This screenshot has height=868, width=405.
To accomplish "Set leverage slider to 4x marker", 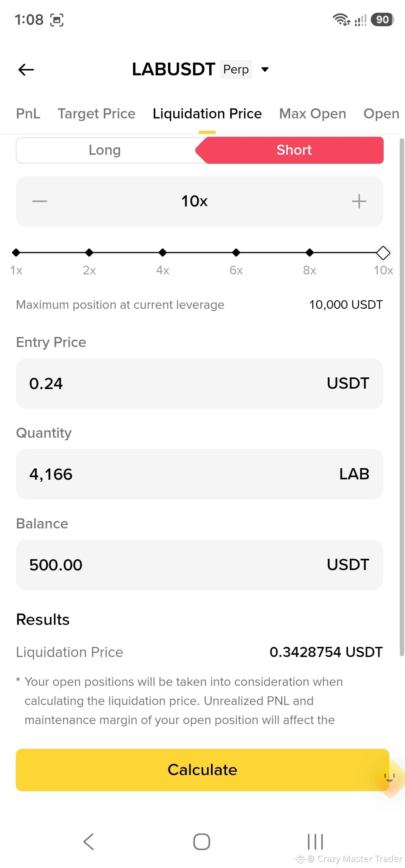I will 162,253.
